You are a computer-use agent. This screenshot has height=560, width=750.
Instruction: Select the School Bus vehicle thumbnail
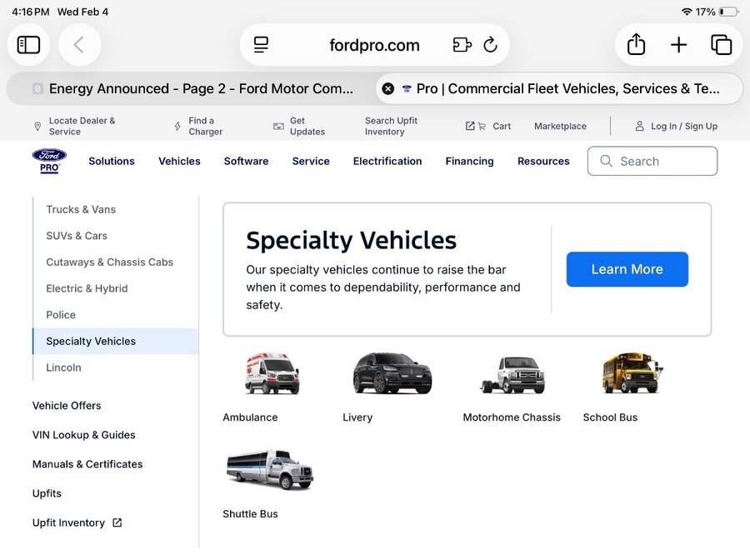pos(631,374)
